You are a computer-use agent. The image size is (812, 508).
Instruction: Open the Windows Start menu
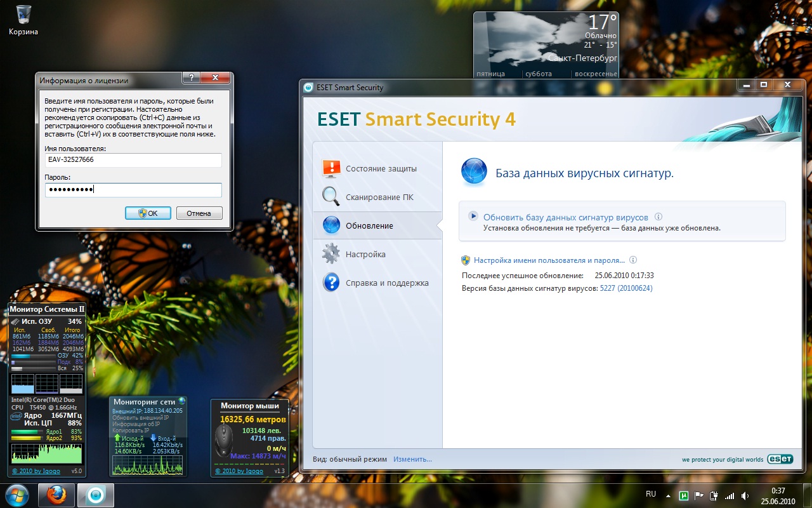(16, 495)
